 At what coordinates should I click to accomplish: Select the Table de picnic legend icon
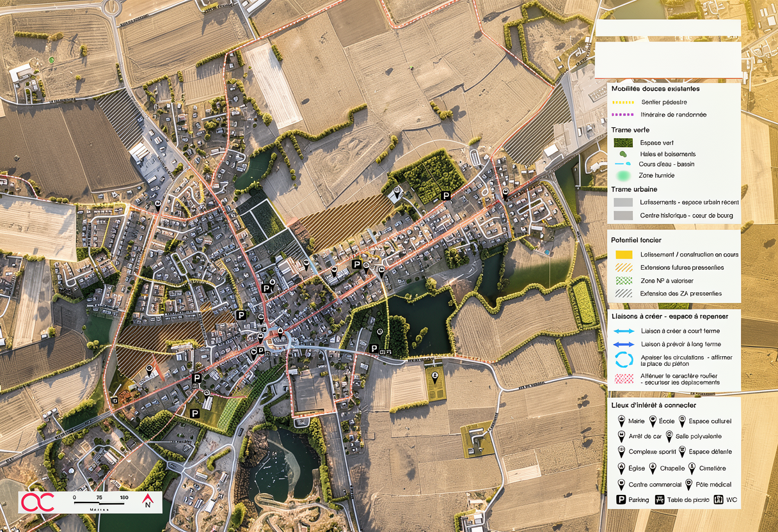pyautogui.click(x=660, y=499)
